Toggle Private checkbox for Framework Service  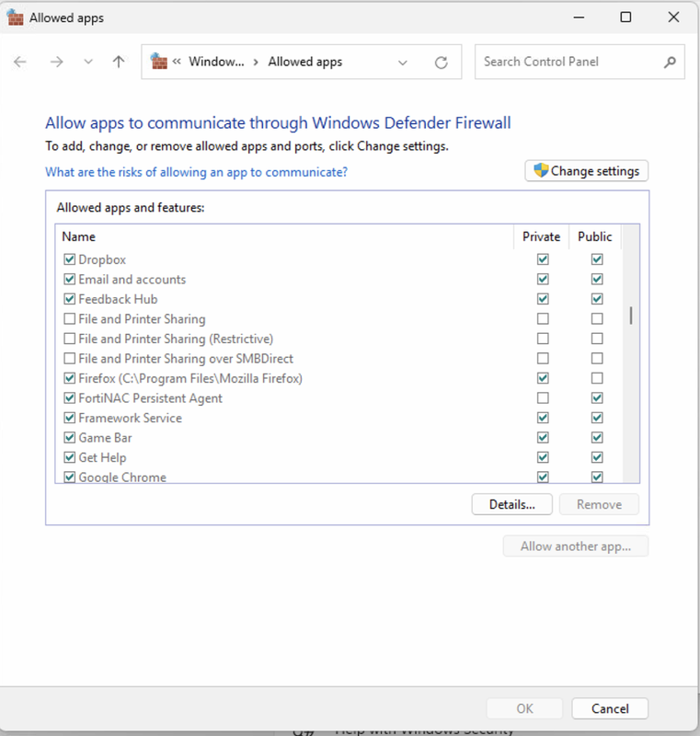point(543,418)
